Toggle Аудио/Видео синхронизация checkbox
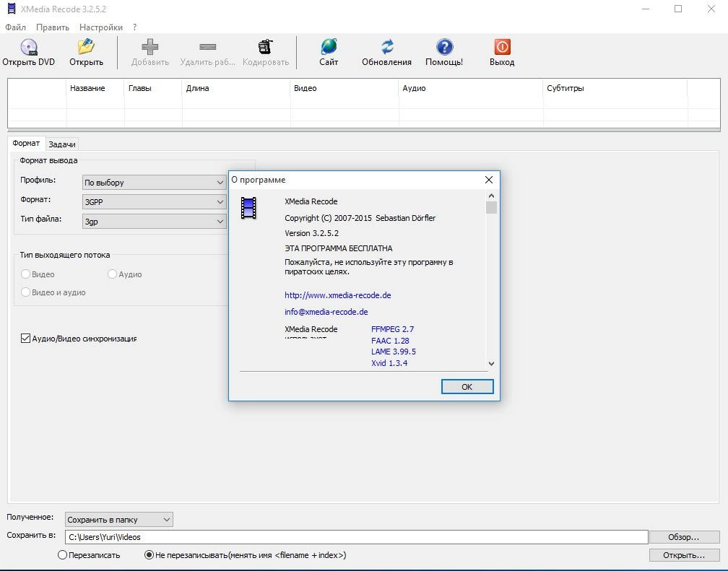 (25, 339)
